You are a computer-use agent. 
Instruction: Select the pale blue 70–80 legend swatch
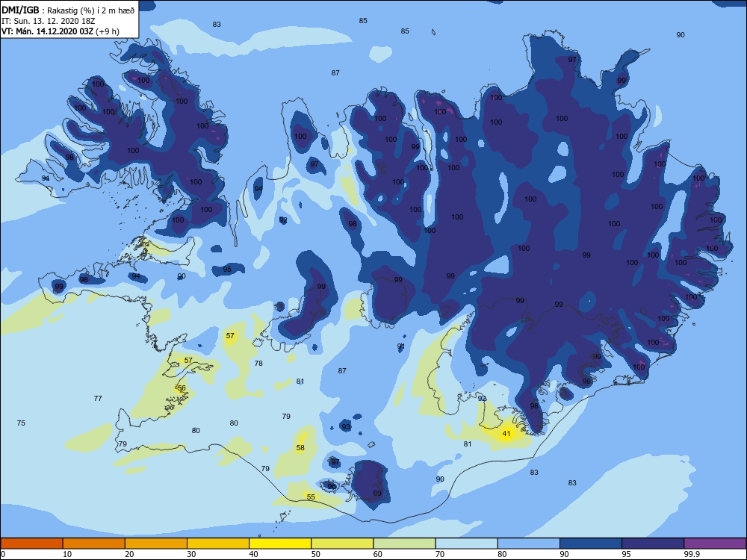(x=466, y=544)
